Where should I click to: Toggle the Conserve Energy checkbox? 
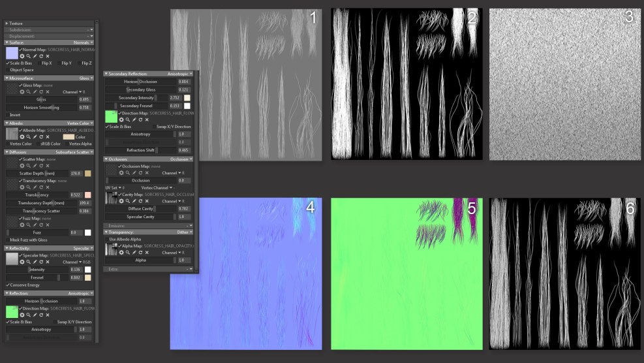(x=8, y=285)
